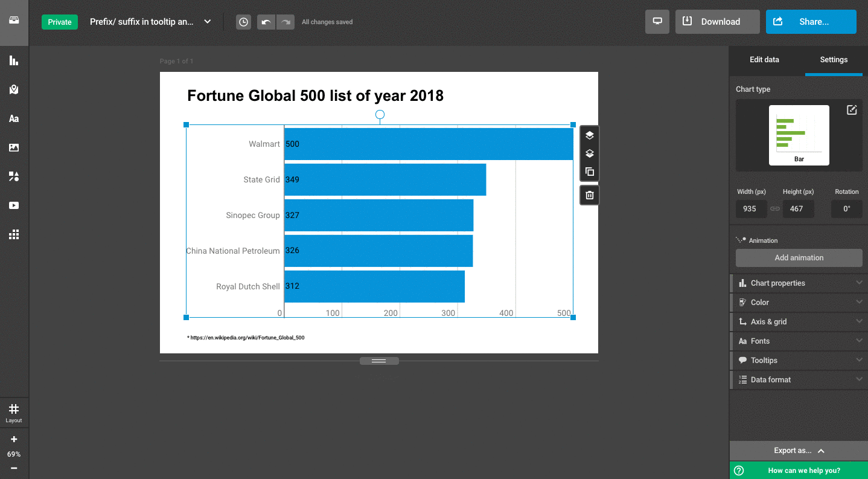Open the Video panel in left sidebar

(14, 205)
